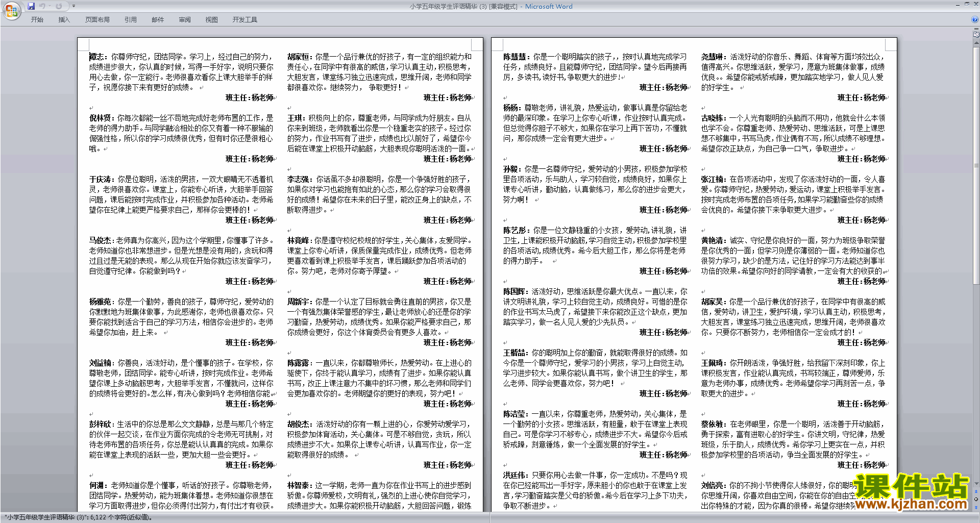Screen dimensions: 980x523
Task: Click the Redo icon in quick access toolbar
Action: click(x=59, y=6)
